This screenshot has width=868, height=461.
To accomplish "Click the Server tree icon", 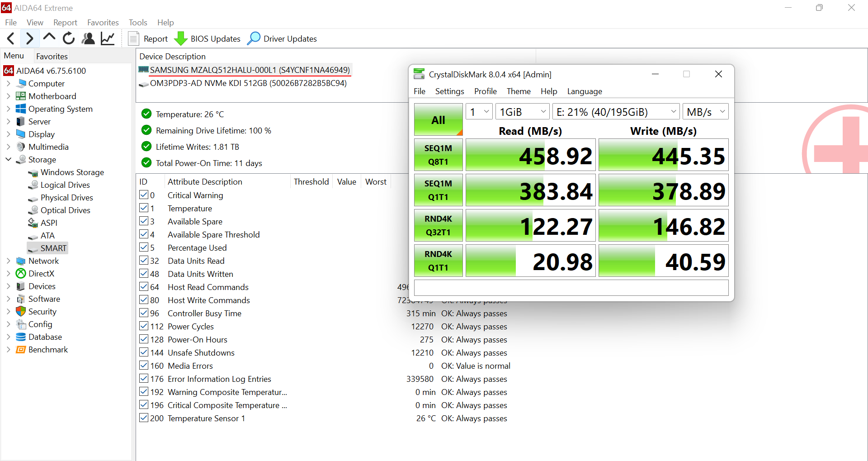I will 21,121.
